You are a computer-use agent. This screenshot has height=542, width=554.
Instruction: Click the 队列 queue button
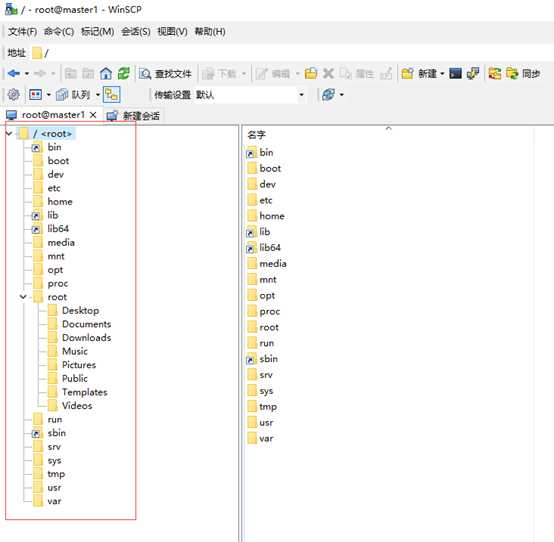coord(73,95)
